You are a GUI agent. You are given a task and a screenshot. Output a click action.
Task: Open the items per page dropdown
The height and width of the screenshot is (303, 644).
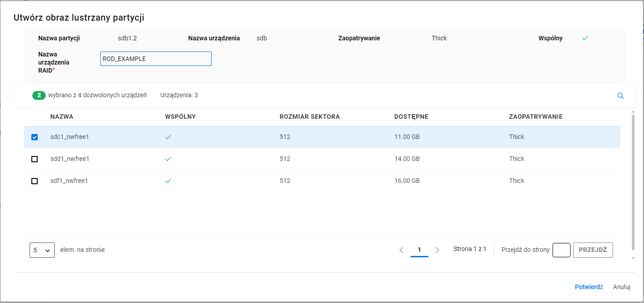42,250
